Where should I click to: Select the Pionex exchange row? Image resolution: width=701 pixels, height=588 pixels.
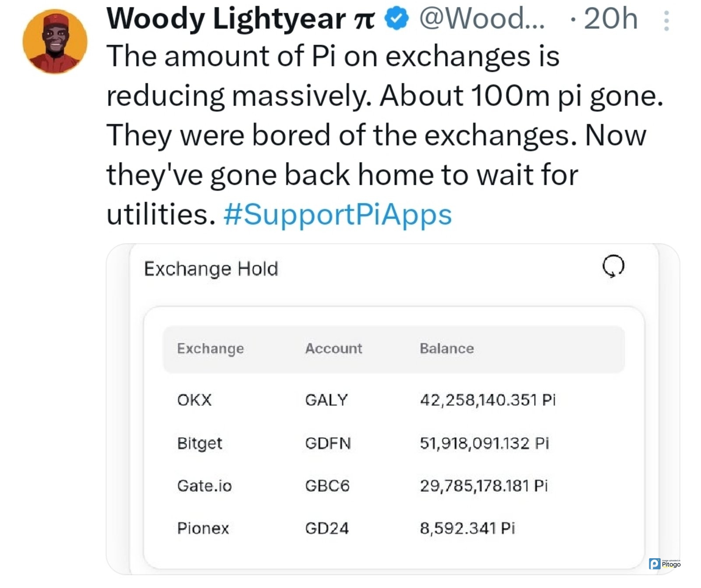tap(203, 528)
